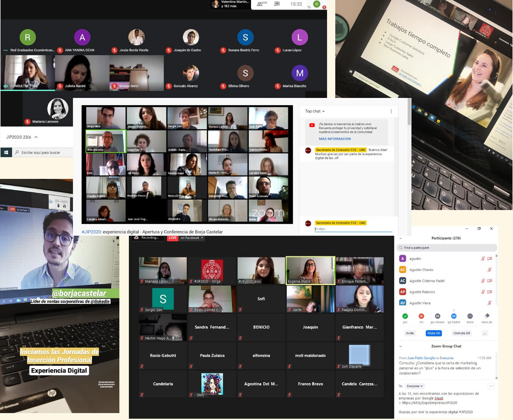Image resolution: width=513 pixels, height=420 pixels.
Task: Click Invite button in participants panel
Action: coord(410,333)
